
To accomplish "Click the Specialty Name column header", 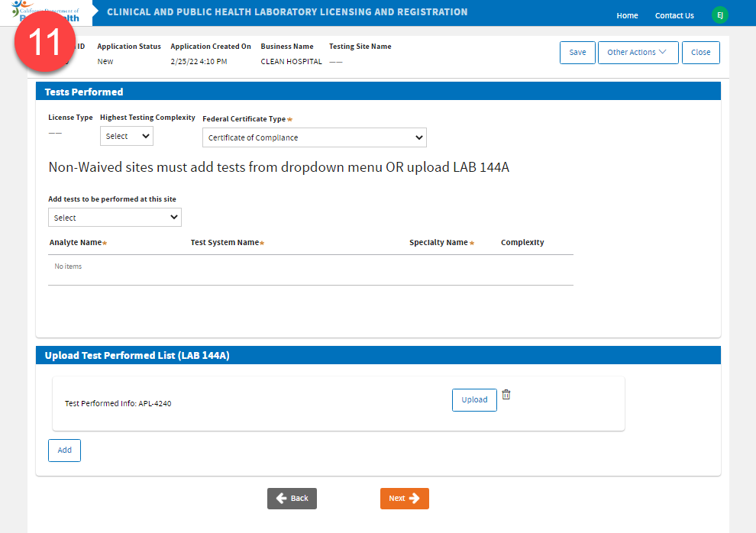I will (x=441, y=242).
